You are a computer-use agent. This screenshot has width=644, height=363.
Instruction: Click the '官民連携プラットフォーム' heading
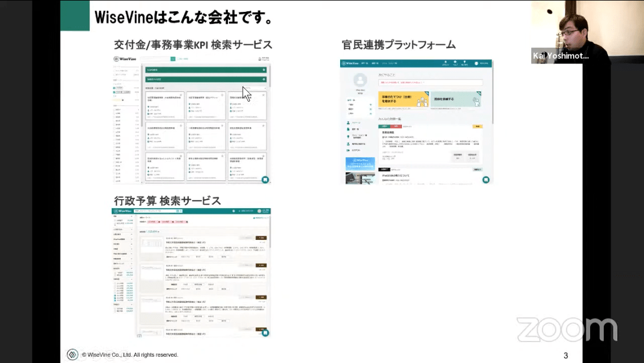[x=399, y=44]
